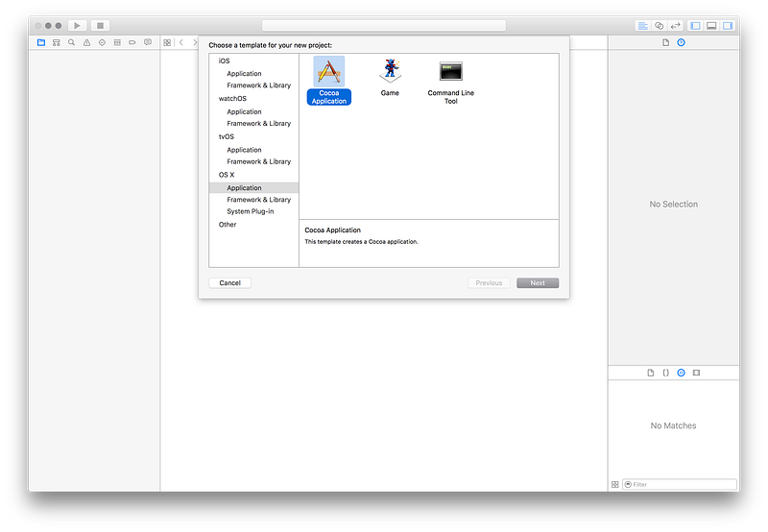Select the Command Line Tool template
768x532 pixels.
click(x=450, y=83)
